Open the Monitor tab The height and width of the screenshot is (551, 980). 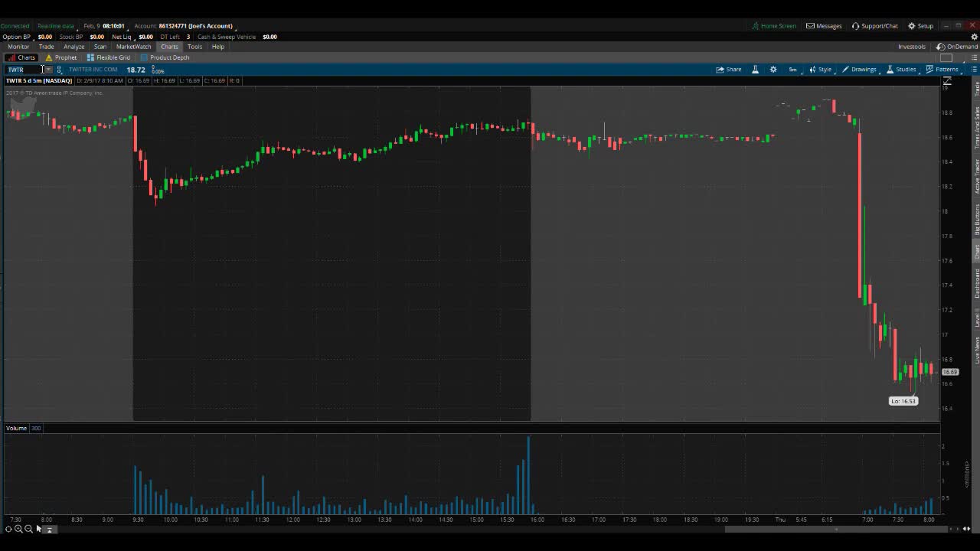(18, 47)
